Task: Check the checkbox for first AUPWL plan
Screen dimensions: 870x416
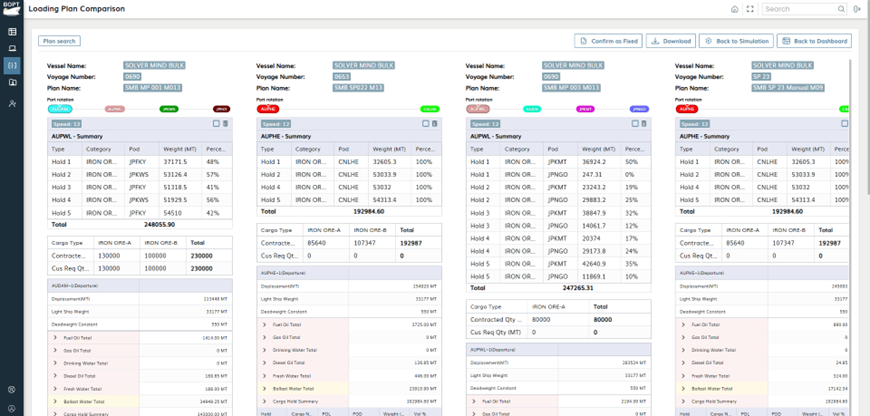Action: point(216,123)
